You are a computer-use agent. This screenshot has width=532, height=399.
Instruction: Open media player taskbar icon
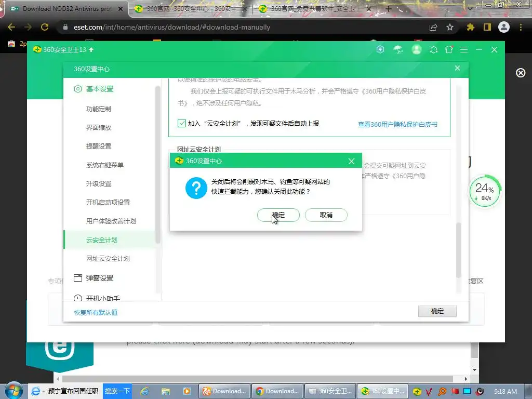click(x=187, y=391)
